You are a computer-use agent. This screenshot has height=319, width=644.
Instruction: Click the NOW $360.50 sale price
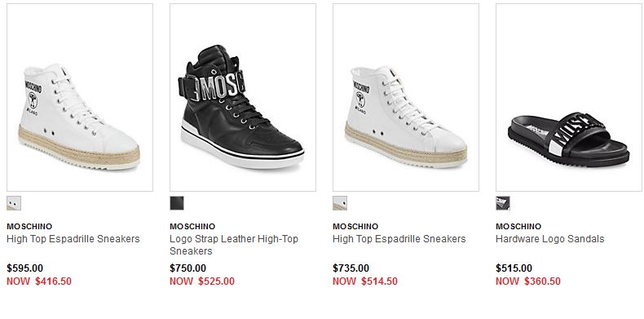tap(528, 281)
